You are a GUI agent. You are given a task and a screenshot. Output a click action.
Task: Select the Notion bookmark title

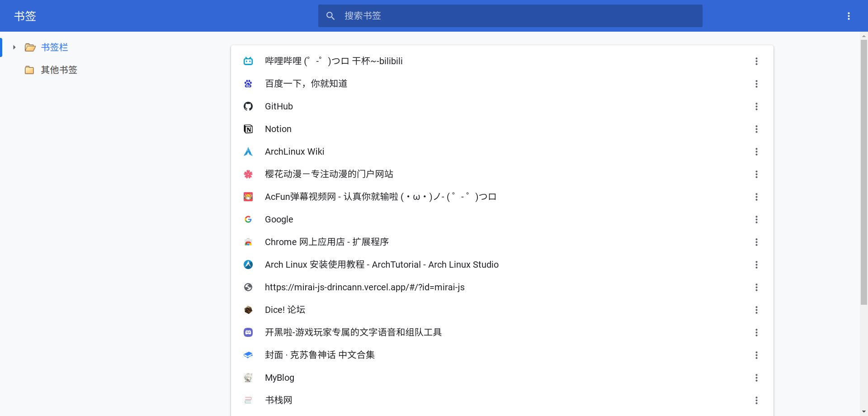278,129
